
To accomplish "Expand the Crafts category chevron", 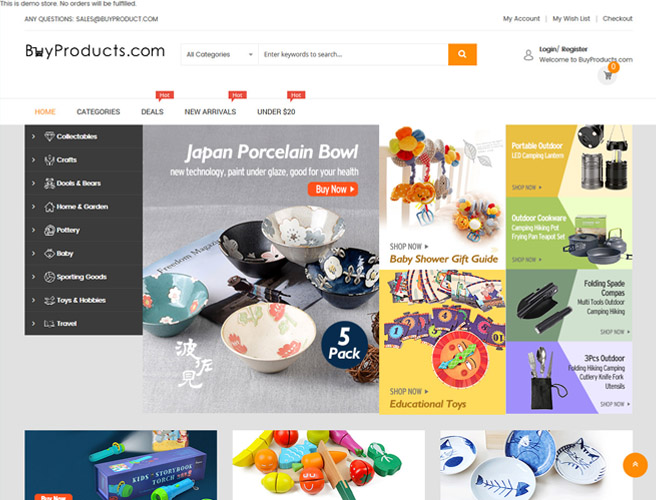I will (x=33, y=160).
